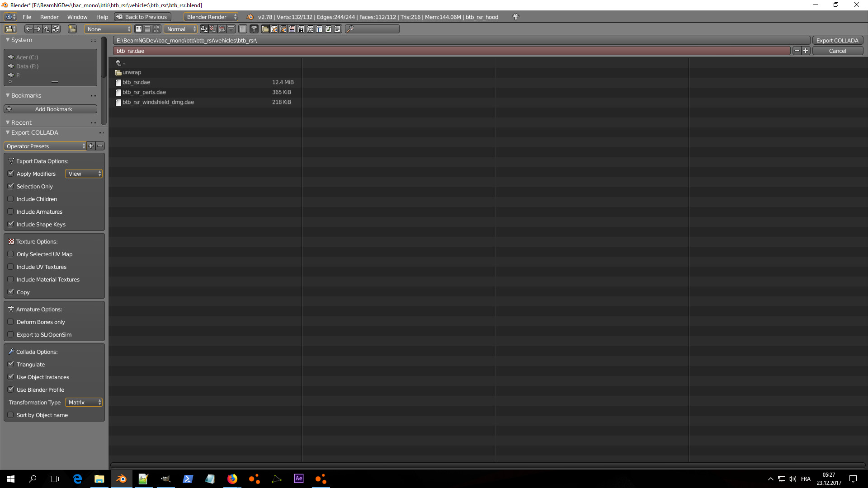Toggle backup .blend files filter
Screen dimensions: 868x488
(x=283, y=29)
